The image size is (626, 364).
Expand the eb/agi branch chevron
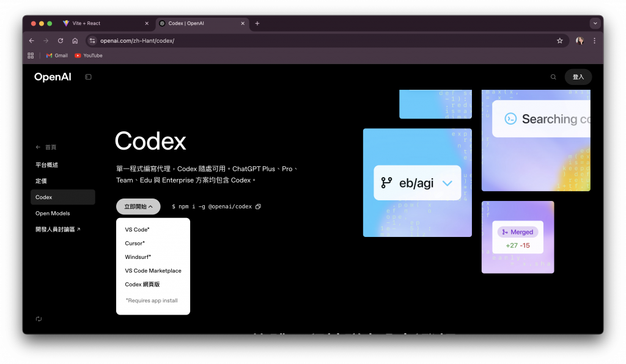pyautogui.click(x=447, y=183)
